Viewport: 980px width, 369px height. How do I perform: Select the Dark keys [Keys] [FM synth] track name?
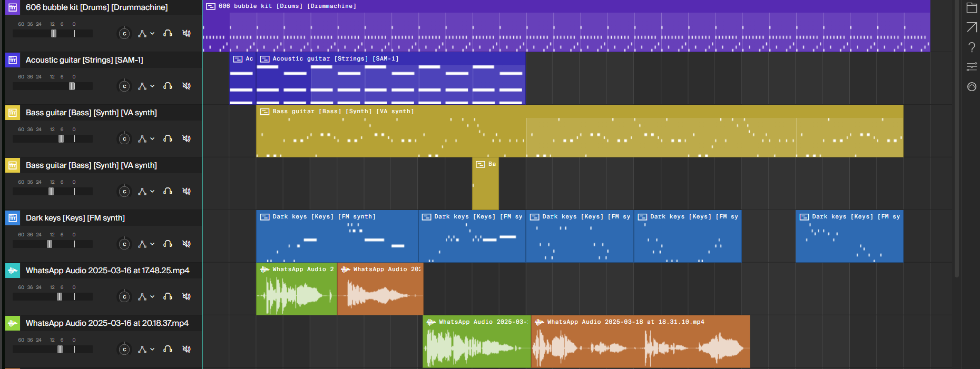coord(75,218)
